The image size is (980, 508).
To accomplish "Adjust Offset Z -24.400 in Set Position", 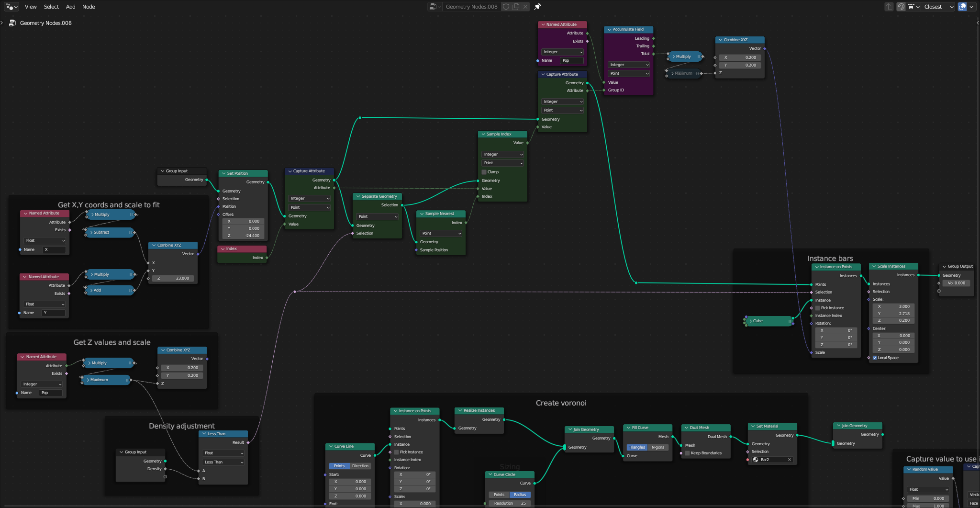I will click(243, 236).
